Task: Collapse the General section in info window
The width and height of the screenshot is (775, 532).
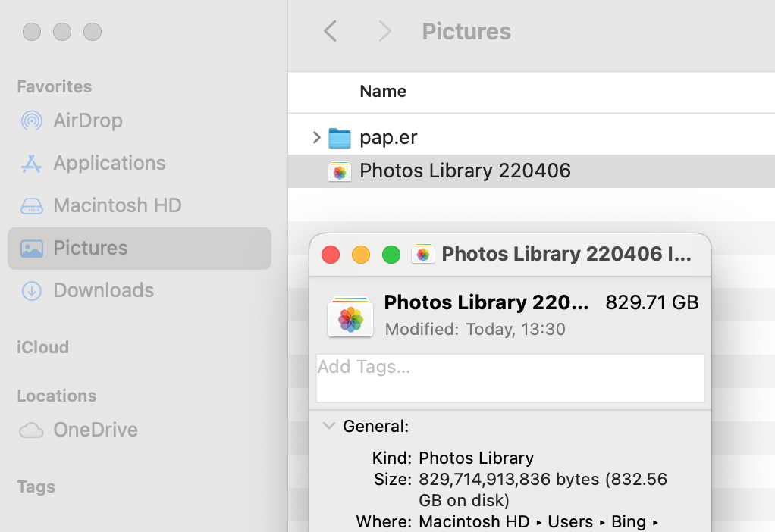Action: [329, 426]
